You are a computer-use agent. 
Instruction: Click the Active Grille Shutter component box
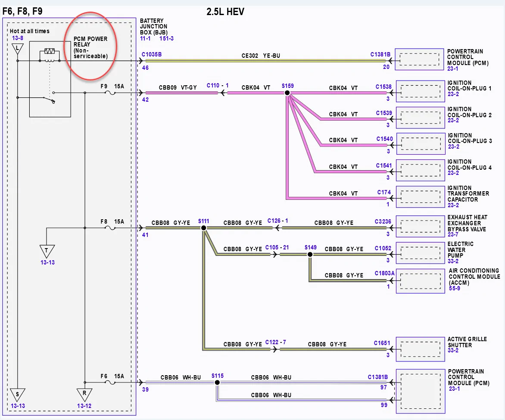point(420,349)
